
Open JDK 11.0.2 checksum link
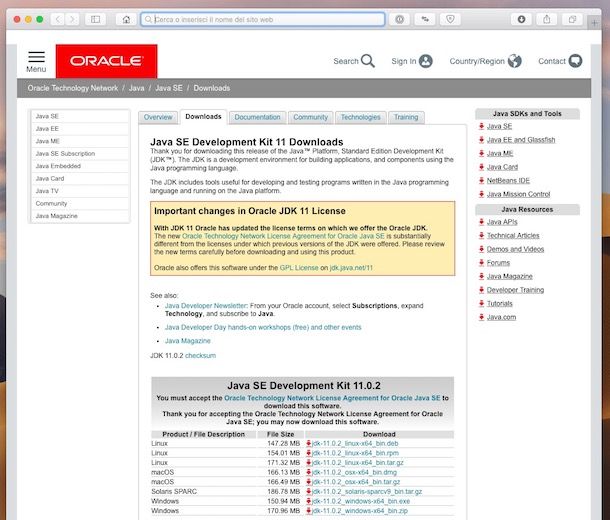point(200,355)
